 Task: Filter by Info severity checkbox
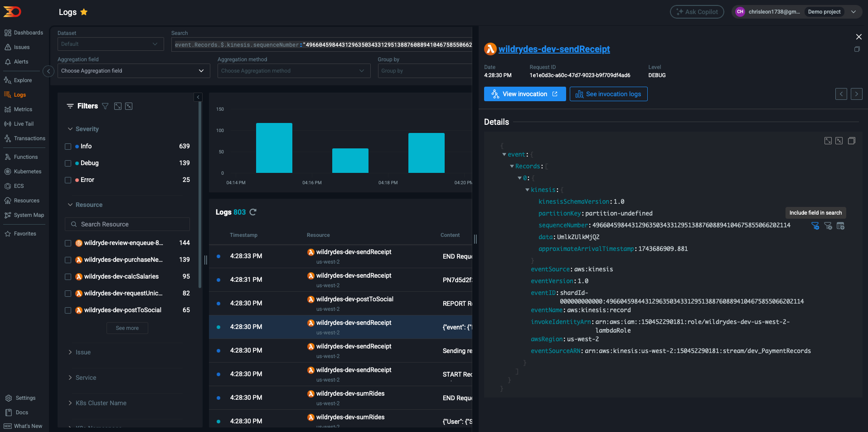click(68, 147)
